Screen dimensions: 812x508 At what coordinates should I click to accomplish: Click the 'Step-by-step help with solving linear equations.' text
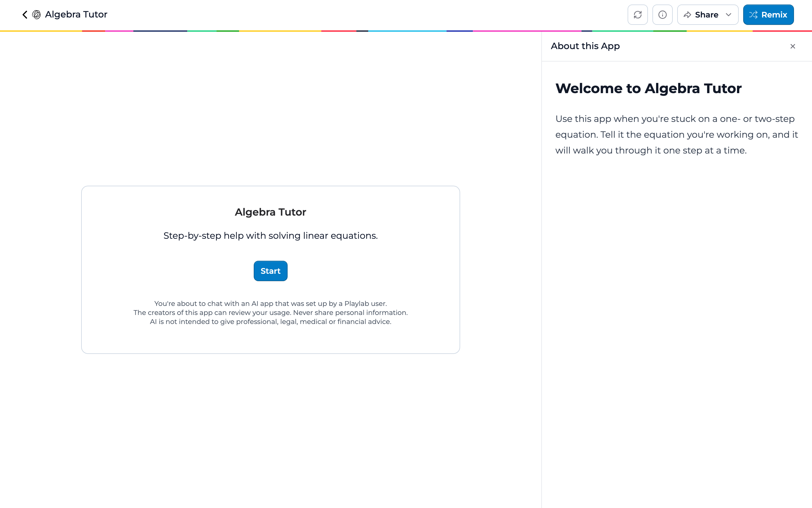coord(270,236)
